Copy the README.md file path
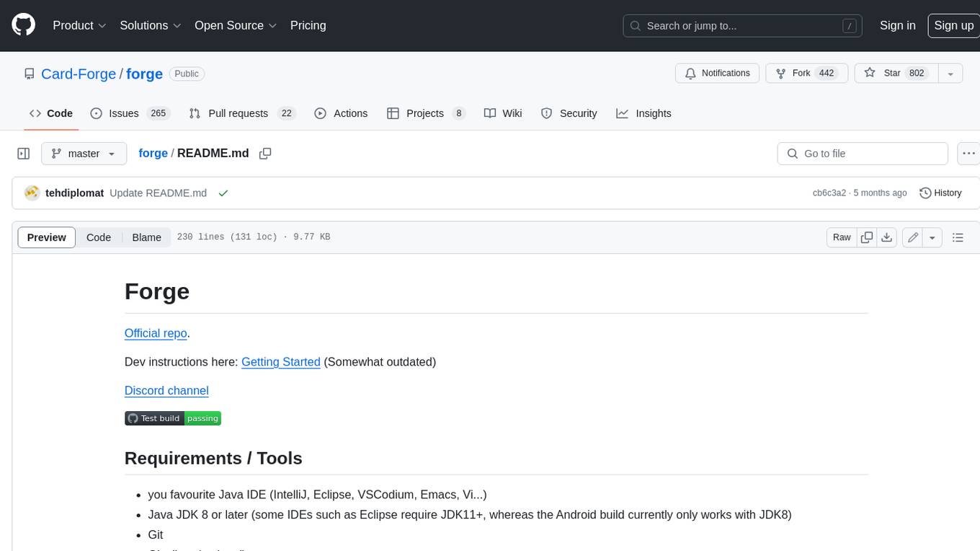 point(265,154)
